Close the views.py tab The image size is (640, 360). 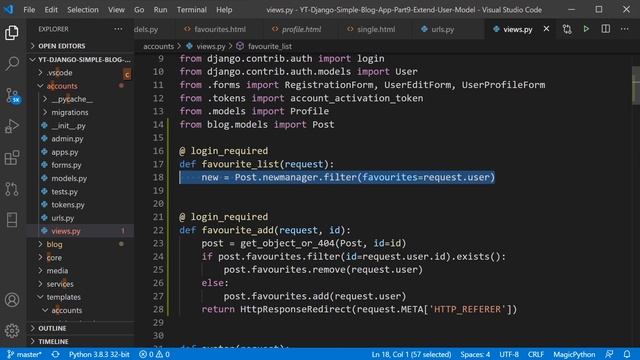[x=546, y=29]
